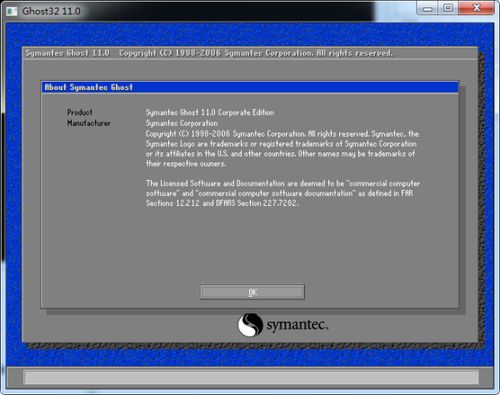Click the OK button
Viewport: 500px width, 395px height.
252,292
